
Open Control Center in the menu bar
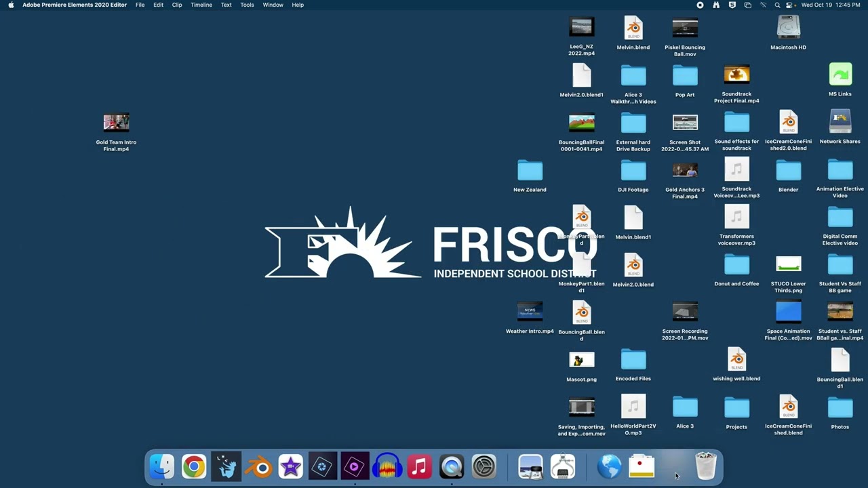click(x=790, y=5)
